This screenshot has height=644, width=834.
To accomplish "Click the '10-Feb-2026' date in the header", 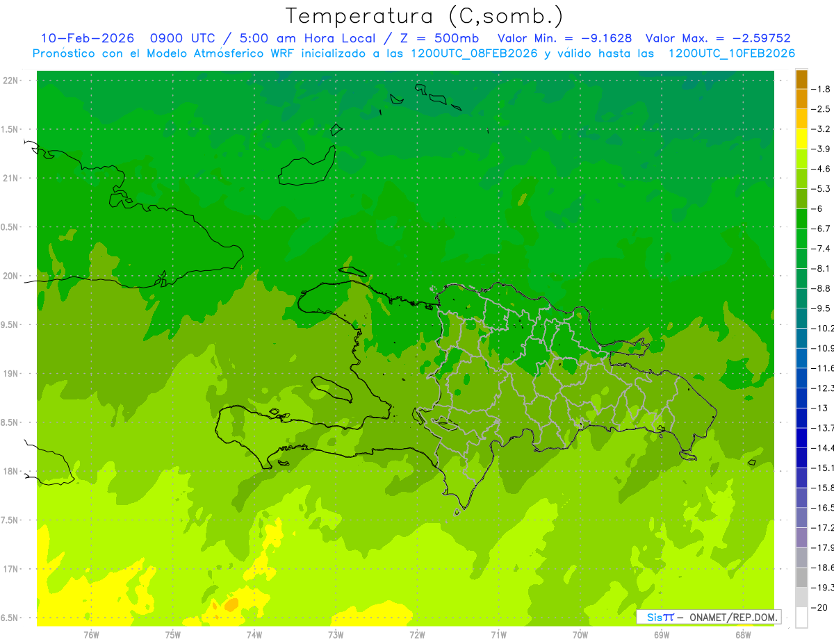I will (88, 38).
